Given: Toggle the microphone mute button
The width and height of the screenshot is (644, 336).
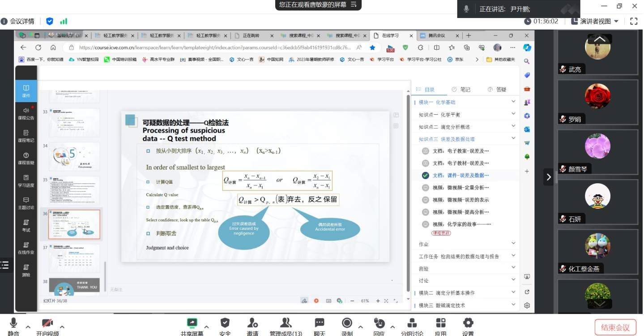Looking at the screenshot, I should 13,323.
